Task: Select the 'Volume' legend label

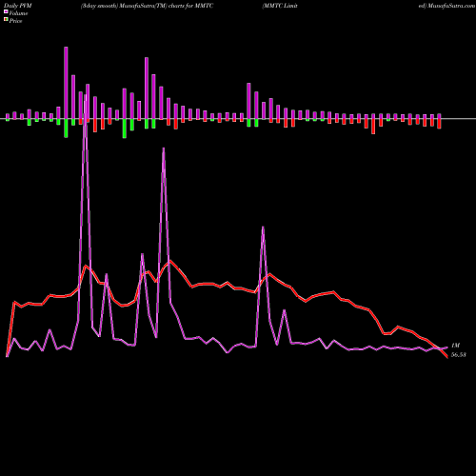Action: tap(18, 13)
